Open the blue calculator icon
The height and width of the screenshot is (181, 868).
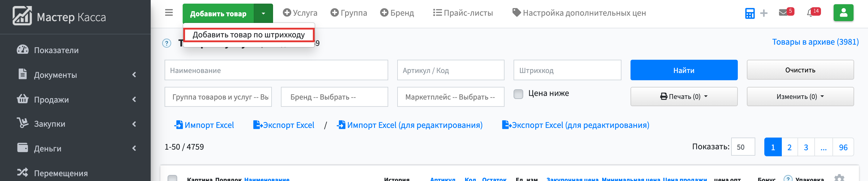(750, 13)
